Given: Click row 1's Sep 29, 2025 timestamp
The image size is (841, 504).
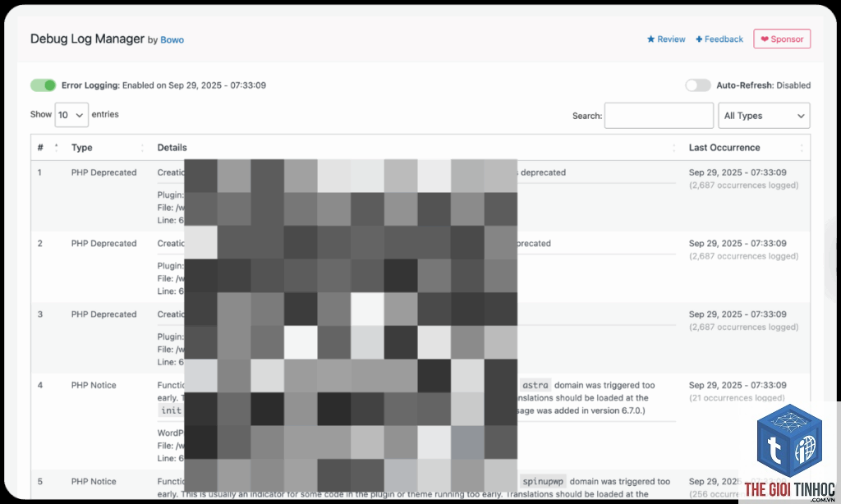Looking at the screenshot, I should pyautogui.click(x=738, y=172).
